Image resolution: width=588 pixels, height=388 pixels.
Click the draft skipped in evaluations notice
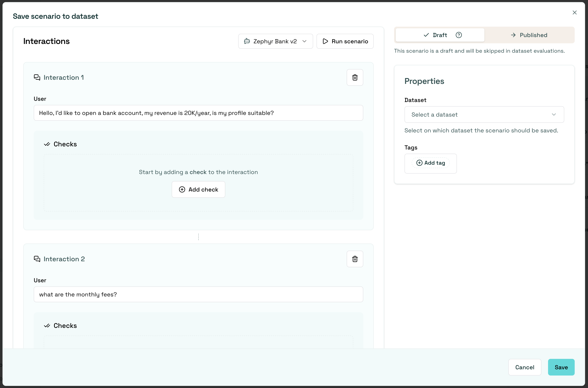click(479, 51)
